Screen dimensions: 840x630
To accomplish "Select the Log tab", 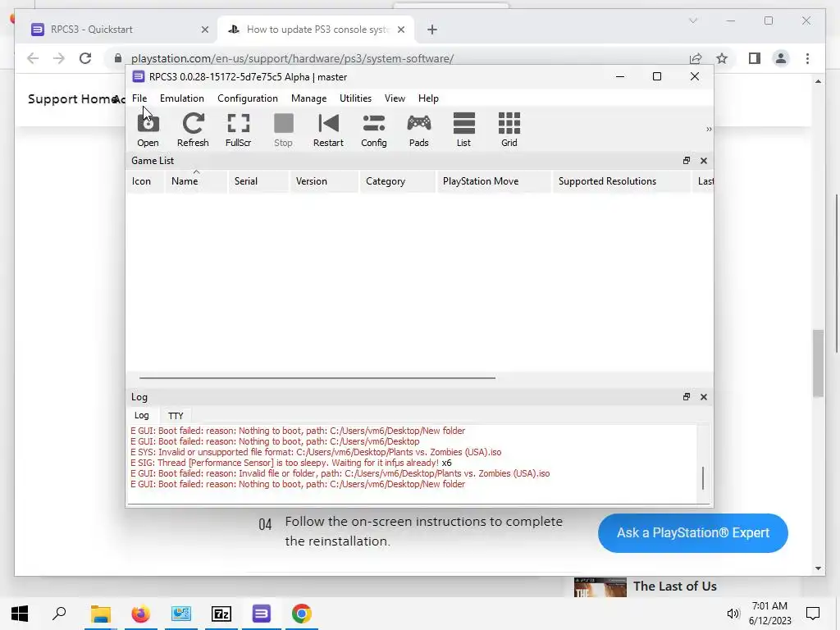I will tap(141, 415).
